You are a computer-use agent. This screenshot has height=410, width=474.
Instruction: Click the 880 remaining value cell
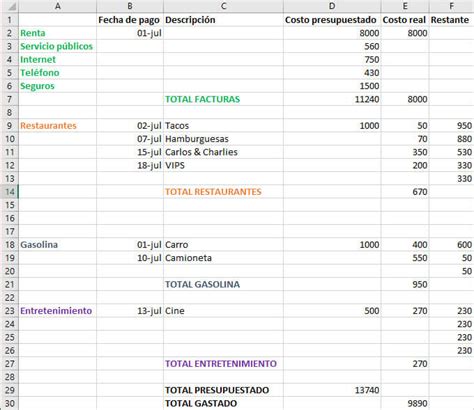[x=451, y=139]
